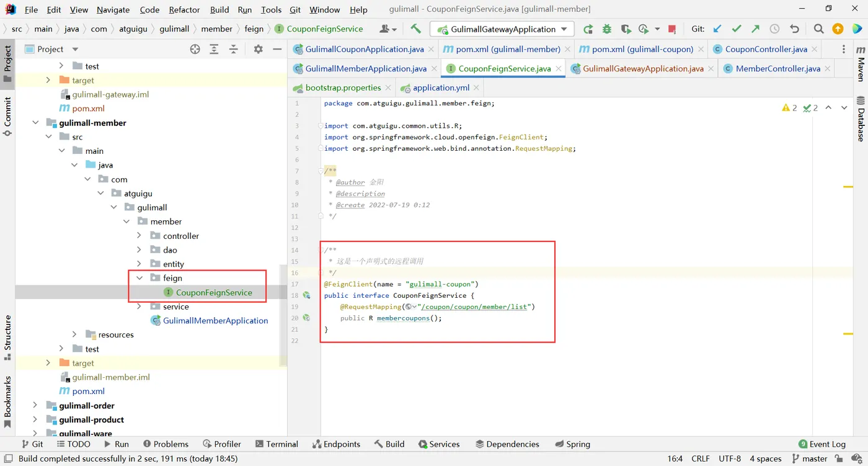Toggle the Structure tool window sidebar button
The height and width of the screenshot is (466, 868).
[x=7, y=338]
